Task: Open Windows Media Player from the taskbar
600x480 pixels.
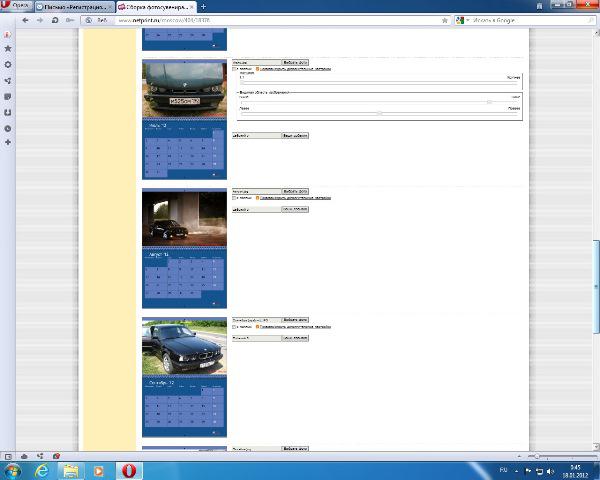Action: (99, 471)
